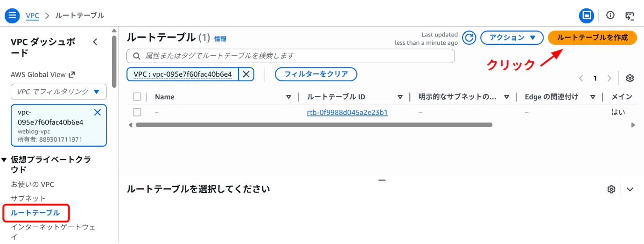Image resolution: width=644 pixels, height=244 pixels.
Task: Launch CloudShell icon in header
Action: [630, 15]
